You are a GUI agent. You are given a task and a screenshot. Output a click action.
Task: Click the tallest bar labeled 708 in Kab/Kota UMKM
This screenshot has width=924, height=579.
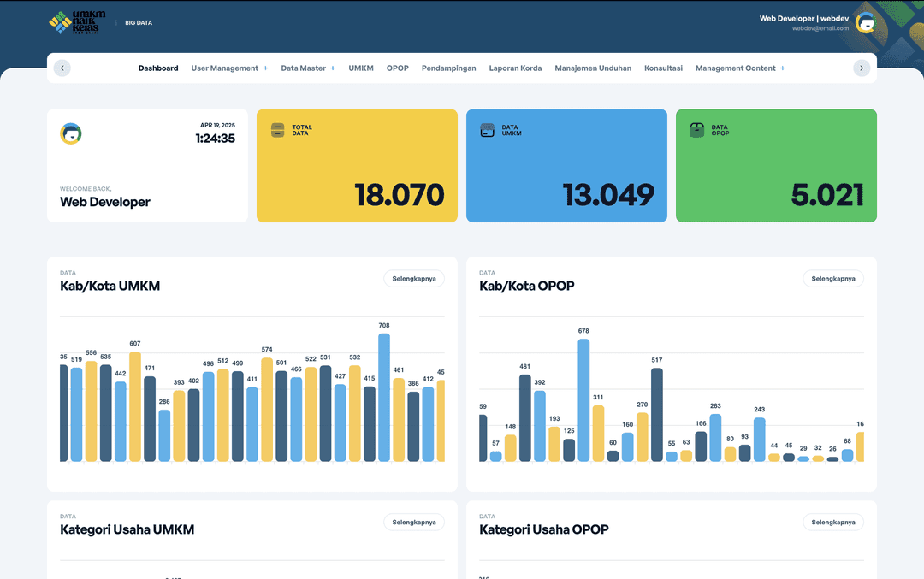click(383, 398)
